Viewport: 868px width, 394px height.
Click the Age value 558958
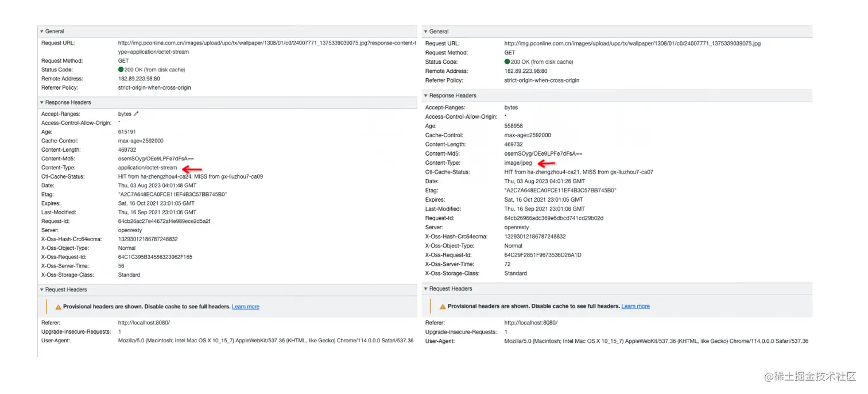click(x=514, y=126)
